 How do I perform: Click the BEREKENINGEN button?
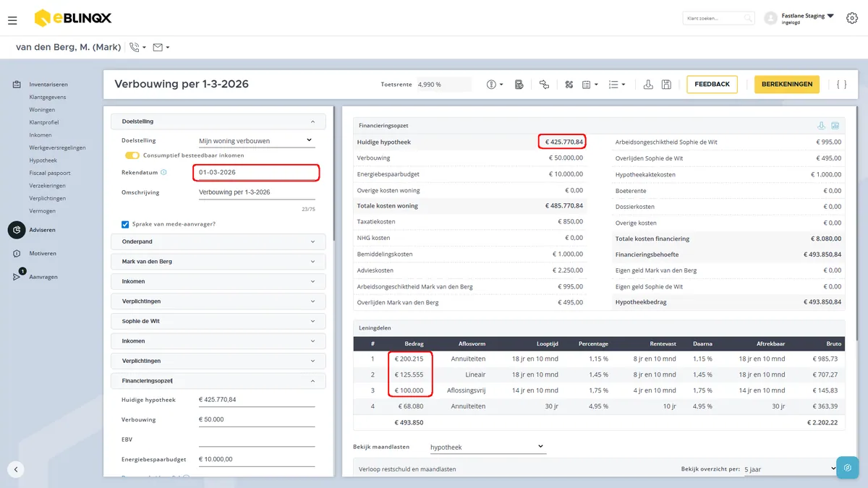[787, 85]
